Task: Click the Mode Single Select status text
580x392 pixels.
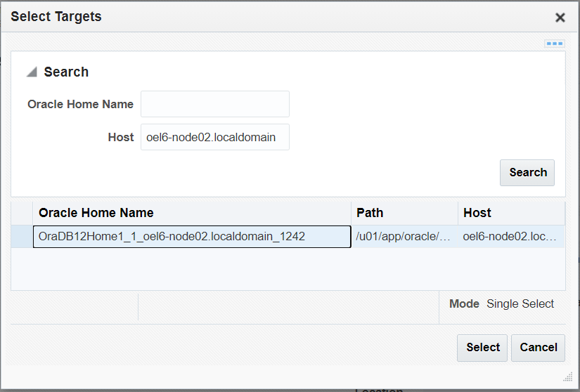Action: [x=502, y=304]
